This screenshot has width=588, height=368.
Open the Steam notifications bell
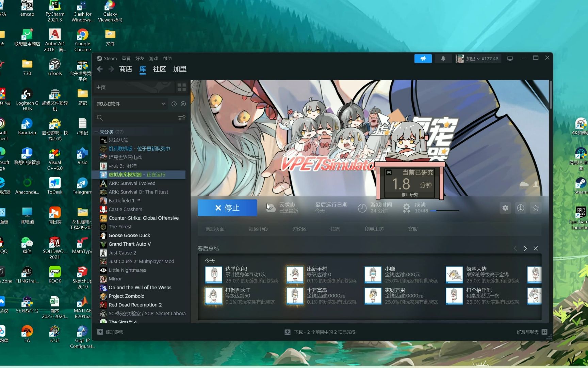(443, 59)
